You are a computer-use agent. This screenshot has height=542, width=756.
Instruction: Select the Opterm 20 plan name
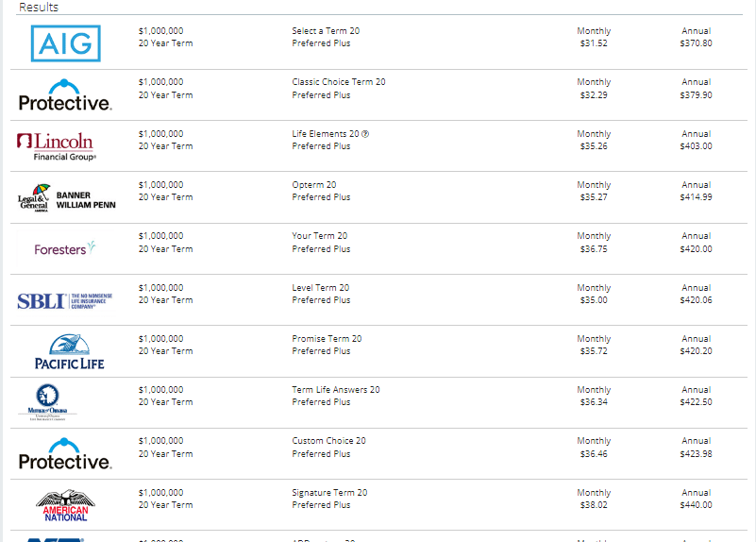pos(314,185)
